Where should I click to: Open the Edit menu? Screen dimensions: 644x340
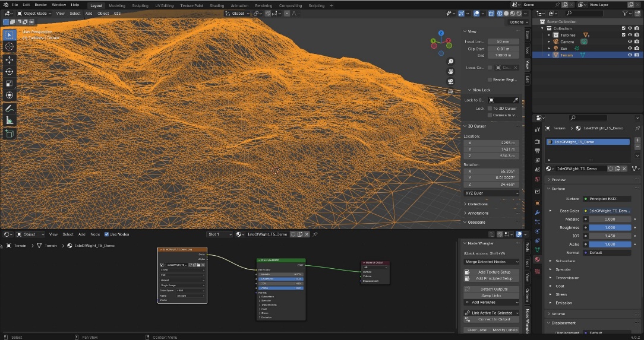click(26, 5)
